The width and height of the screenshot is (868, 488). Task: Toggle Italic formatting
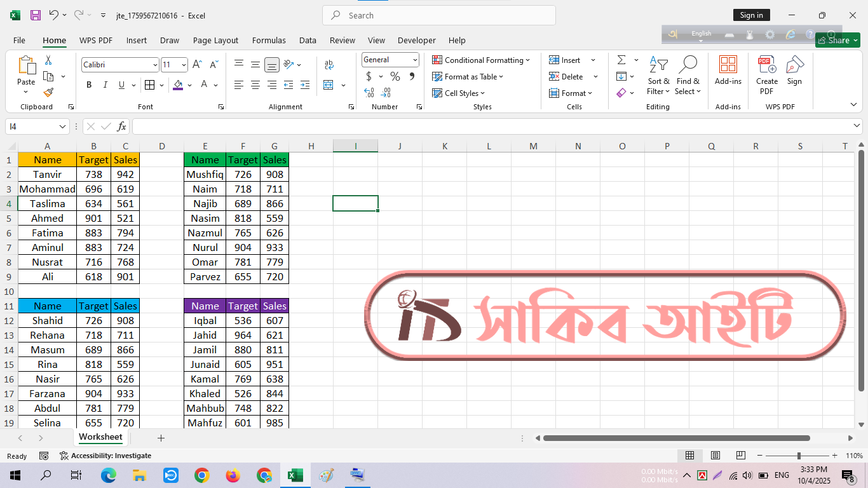point(105,85)
